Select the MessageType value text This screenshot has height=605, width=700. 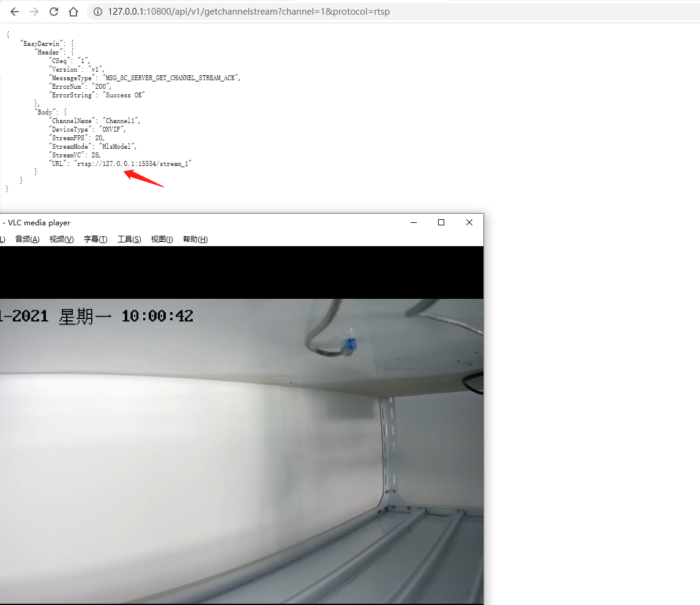[171, 78]
